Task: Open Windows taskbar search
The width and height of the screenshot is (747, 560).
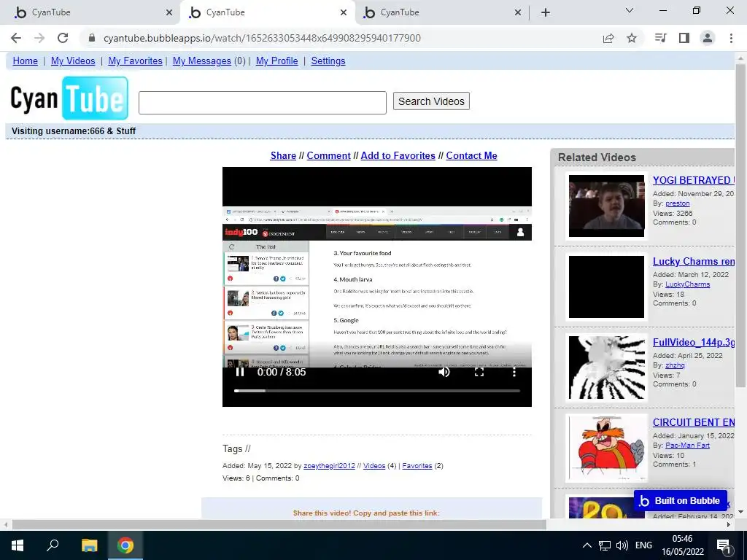Action: pos(53,545)
